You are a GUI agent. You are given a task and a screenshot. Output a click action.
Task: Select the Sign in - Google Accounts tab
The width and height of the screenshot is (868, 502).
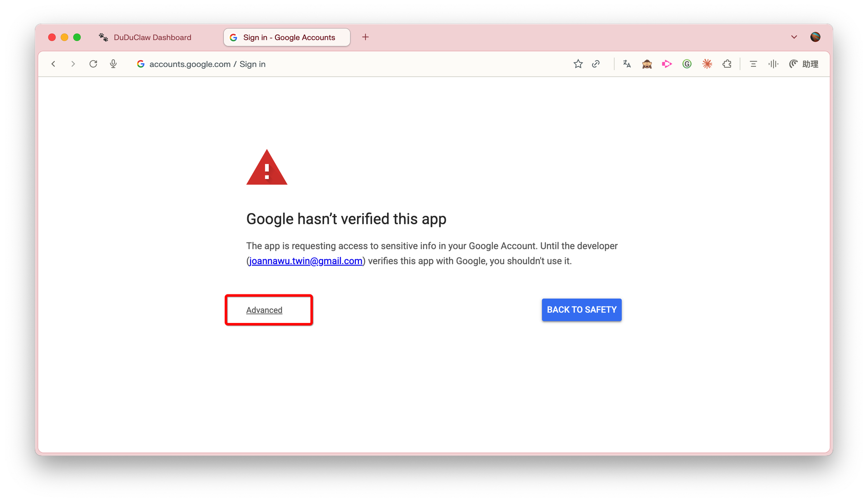click(287, 38)
